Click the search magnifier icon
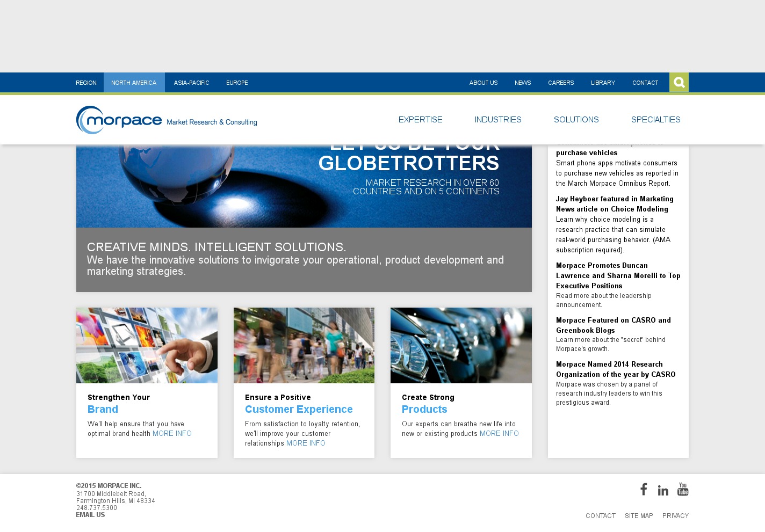Viewport: 765px width, 532px height. [x=679, y=82]
